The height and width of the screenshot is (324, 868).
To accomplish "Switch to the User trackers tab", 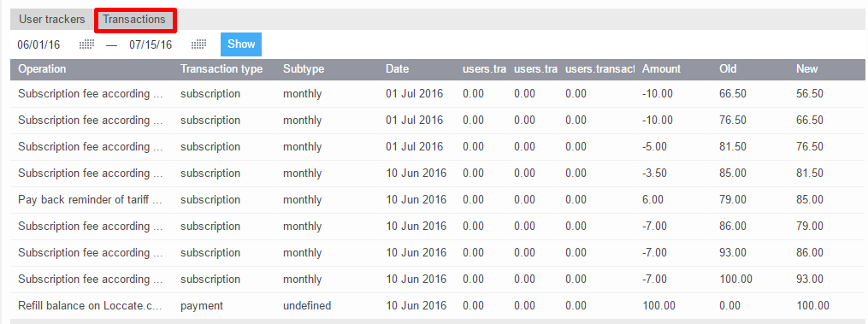I will (52, 20).
